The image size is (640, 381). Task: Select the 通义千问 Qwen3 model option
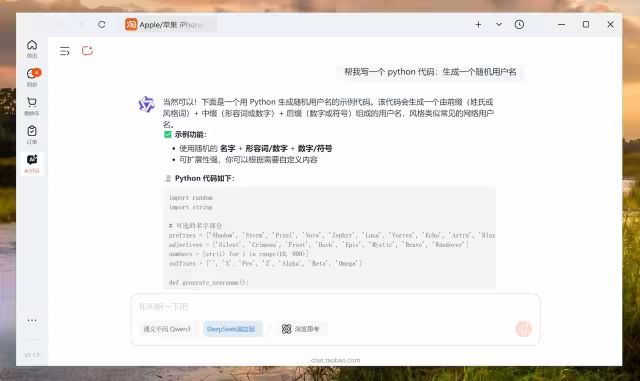(x=167, y=329)
